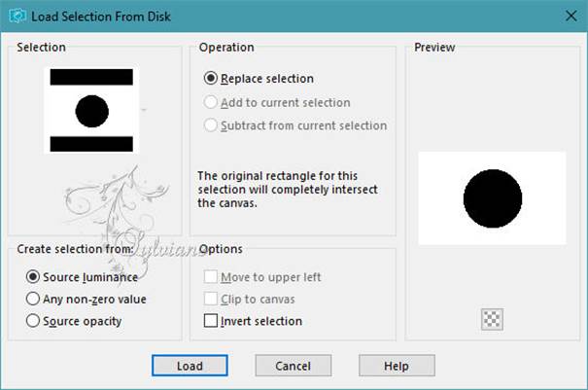Click the Invert selection label text
Screen dimensions: 588x390
[261, 321]
